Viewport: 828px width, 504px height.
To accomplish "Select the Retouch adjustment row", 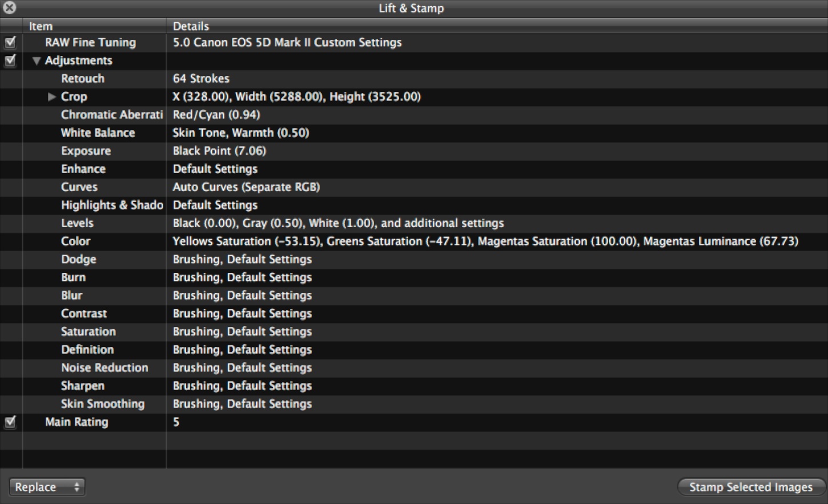I will pos(83,79).
